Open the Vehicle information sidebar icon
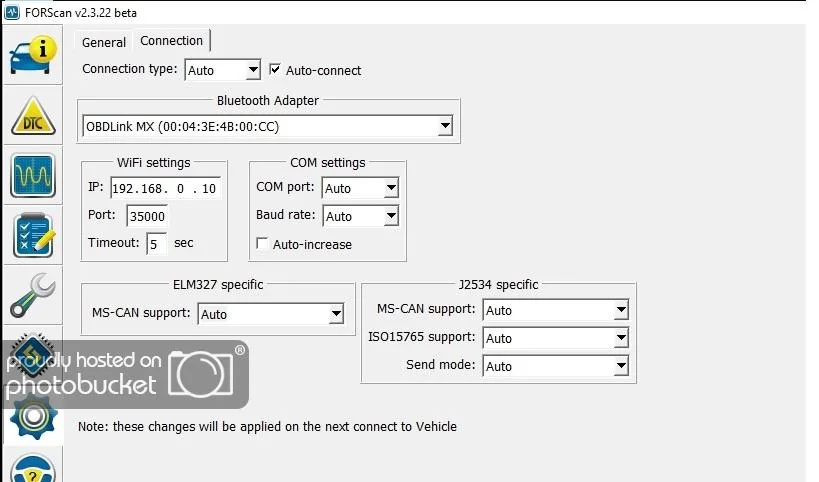Image resolution: width=819 pixels, height=482 pixels. (33, 55)
